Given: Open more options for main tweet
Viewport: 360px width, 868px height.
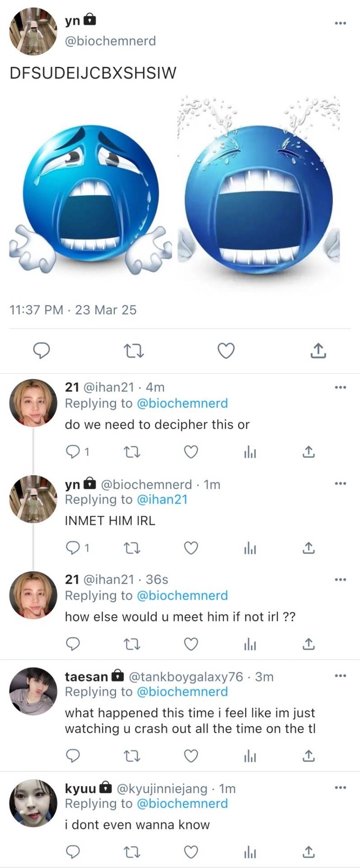Looking at the screenshot, I should (x=340, y=23).
